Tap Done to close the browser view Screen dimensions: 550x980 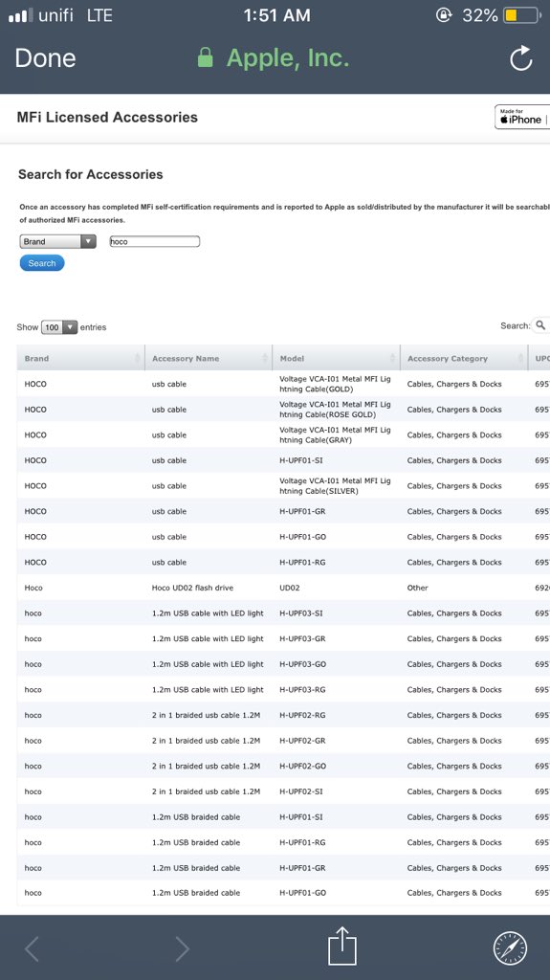[x=45, y=58]
